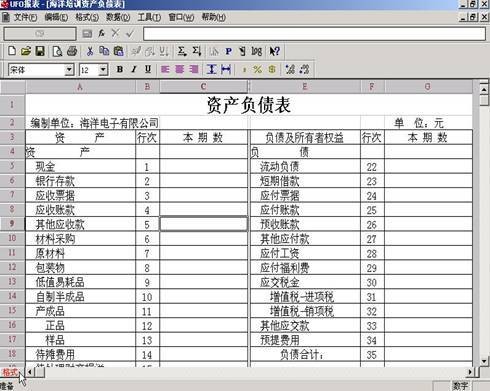Screen dimensions: 490x391
Task: Open print preview
Action: tap(57, 51)
